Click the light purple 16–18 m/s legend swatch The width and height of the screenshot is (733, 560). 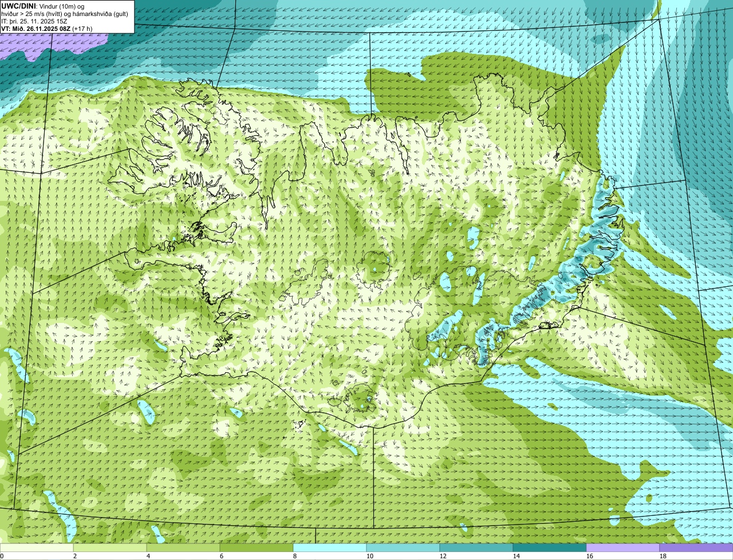click(x=623, y=547)
